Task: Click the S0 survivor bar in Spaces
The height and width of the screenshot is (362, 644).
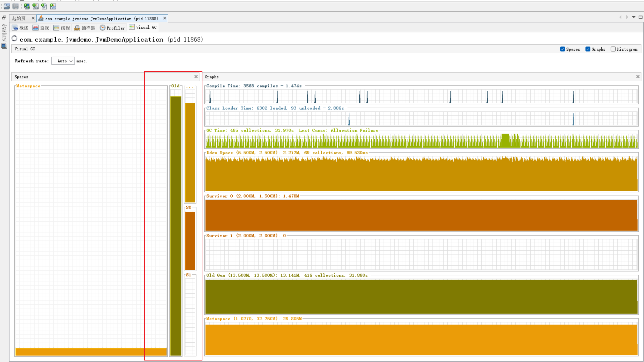Action: click(x=190, y=241)
